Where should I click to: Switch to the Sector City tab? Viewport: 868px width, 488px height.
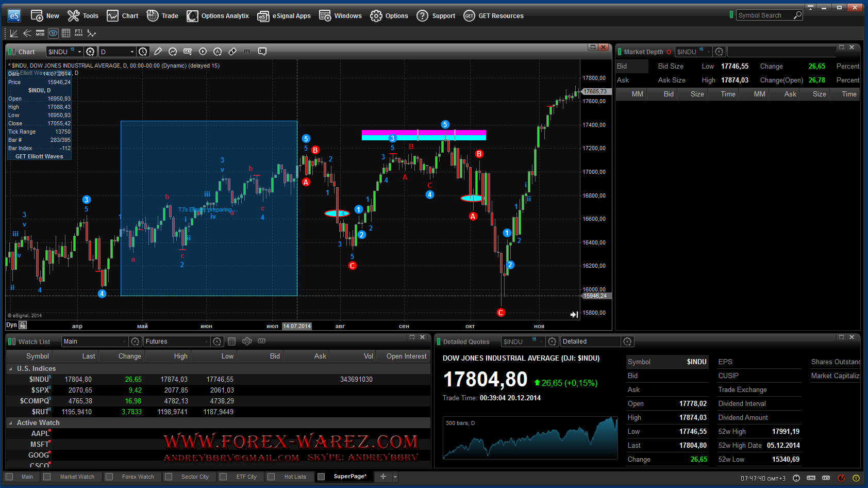click(x=194, y=477)
